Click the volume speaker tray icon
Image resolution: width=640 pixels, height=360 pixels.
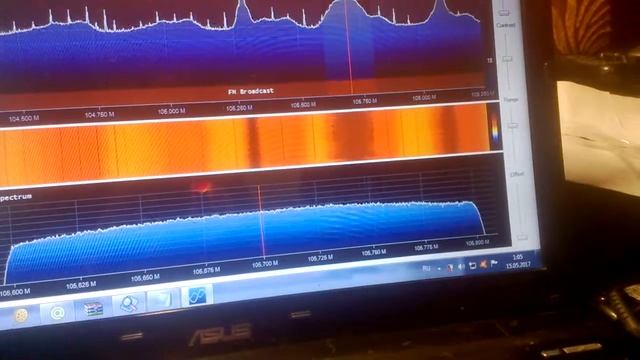click(461, 267)
